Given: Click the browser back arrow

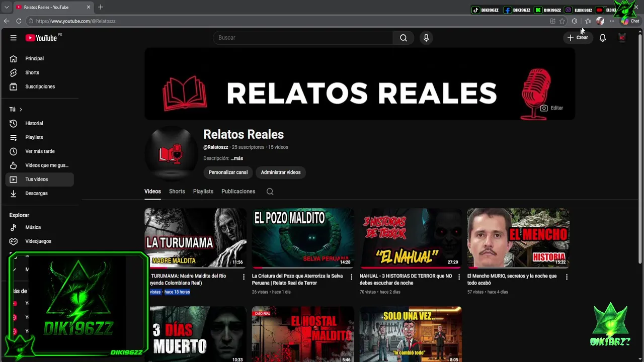Looking at the screenshot, I should 7,21.
